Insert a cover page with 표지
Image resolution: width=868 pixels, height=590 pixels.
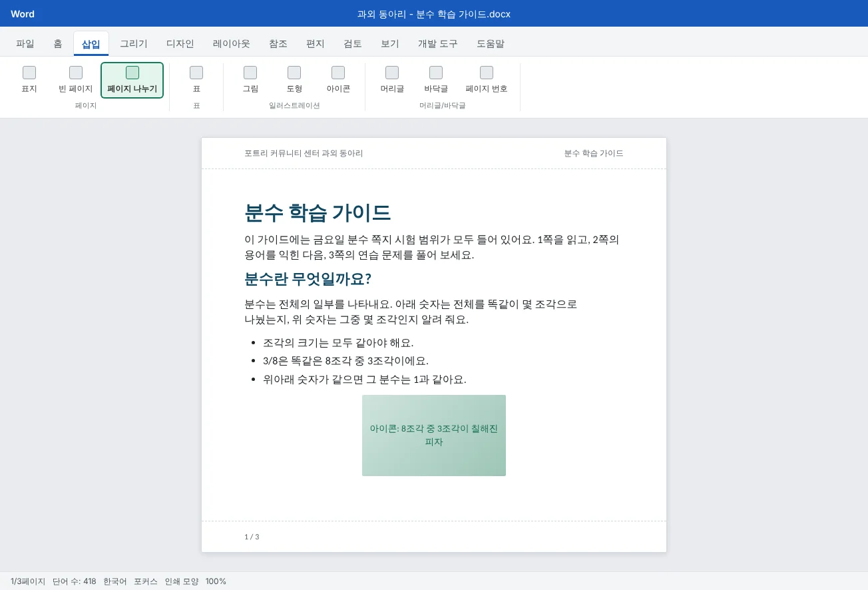[x=29, y=80]
